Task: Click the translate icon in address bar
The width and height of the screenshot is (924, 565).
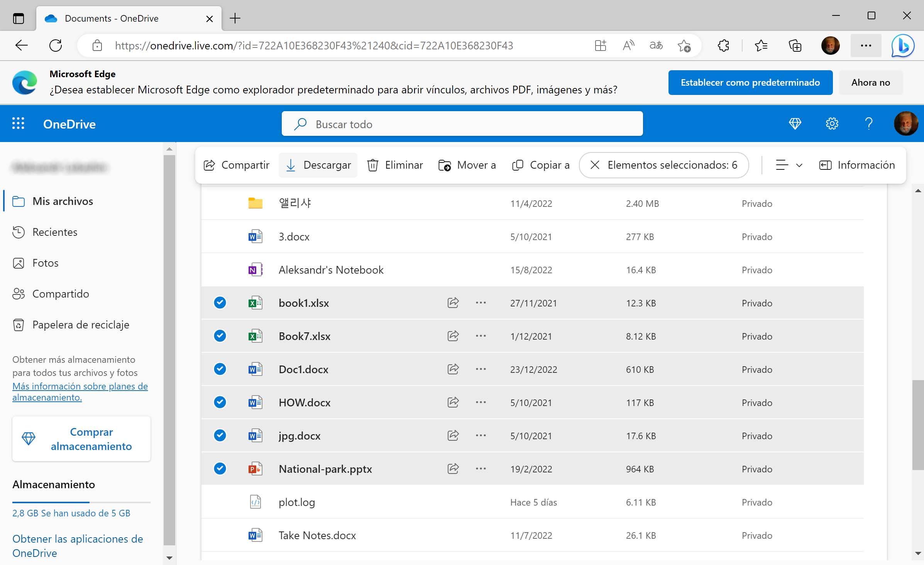Action: click(x=656, y=46)
